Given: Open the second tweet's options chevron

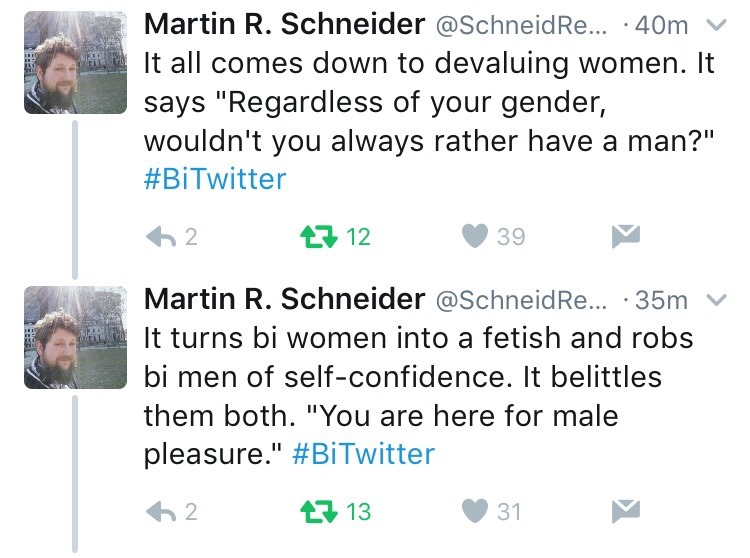Looking at the screenshot, I should point(716,300).
